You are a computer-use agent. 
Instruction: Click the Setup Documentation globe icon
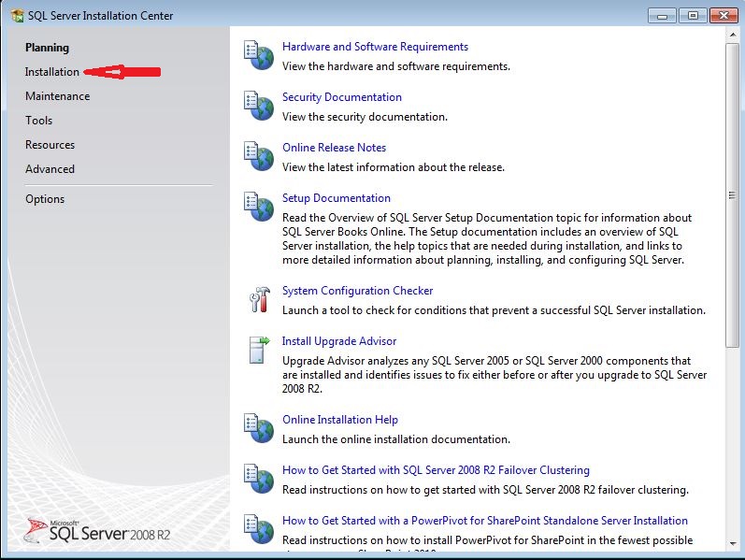tap(259, 207)
